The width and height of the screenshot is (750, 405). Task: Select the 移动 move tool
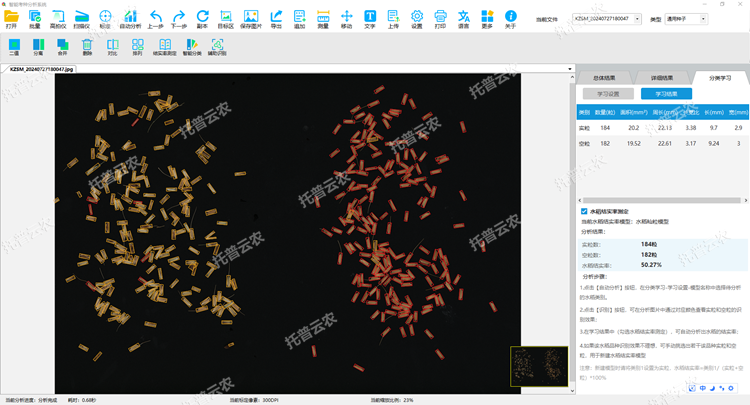(346, 18)
